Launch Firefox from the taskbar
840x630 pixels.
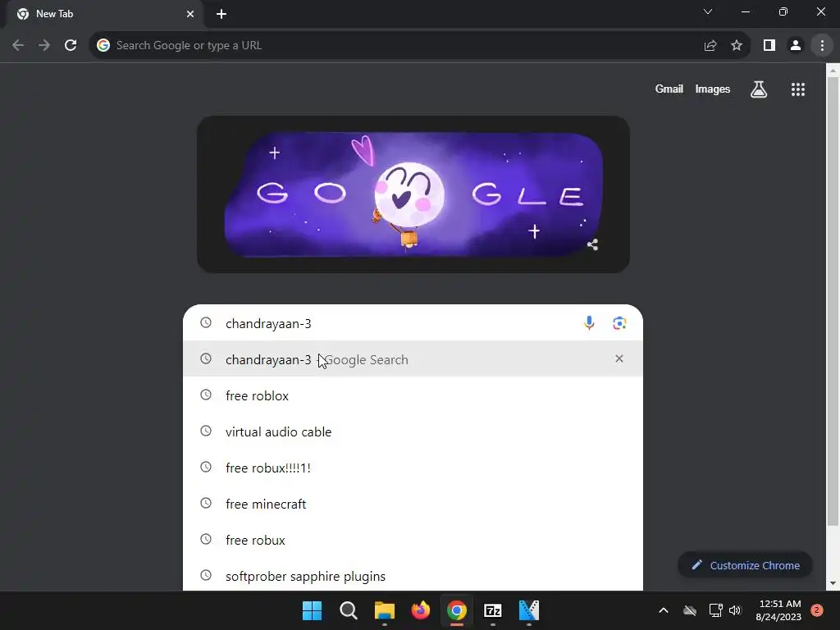coord(420,610)
